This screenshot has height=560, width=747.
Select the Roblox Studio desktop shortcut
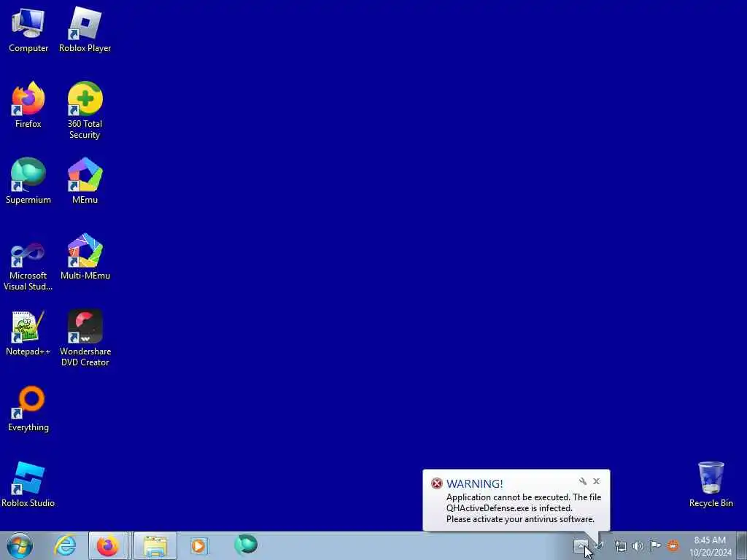point(28,484)
